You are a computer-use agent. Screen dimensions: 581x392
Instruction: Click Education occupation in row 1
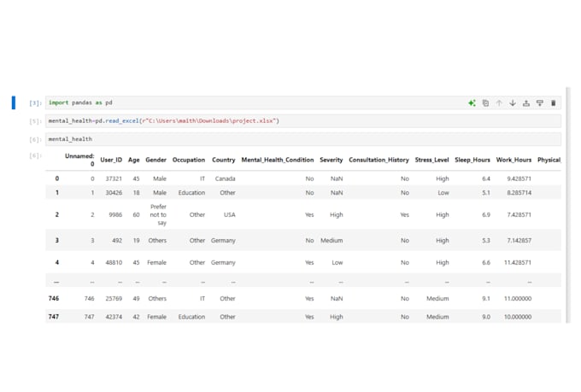pyautogui.click(x=191, y=193)
